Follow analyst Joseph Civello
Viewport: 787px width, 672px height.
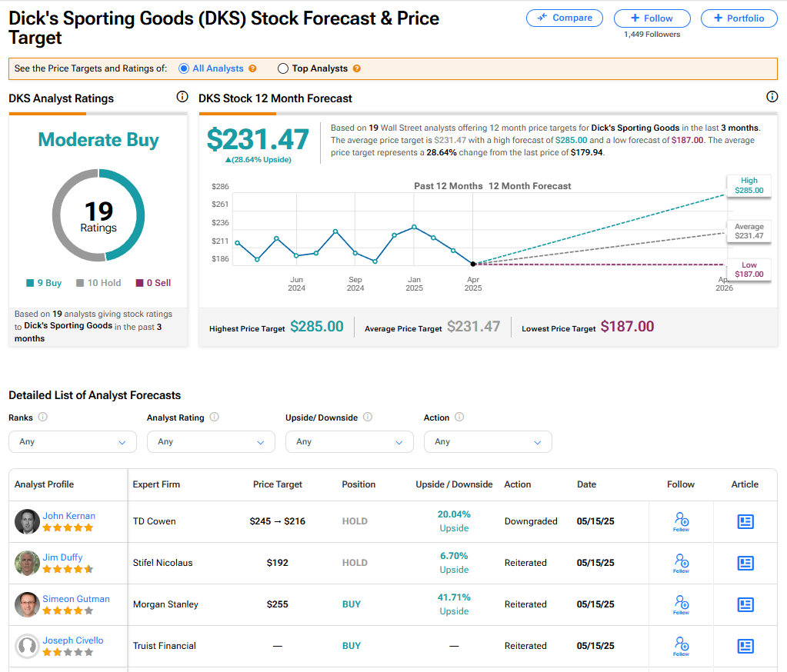pos(681,647)
